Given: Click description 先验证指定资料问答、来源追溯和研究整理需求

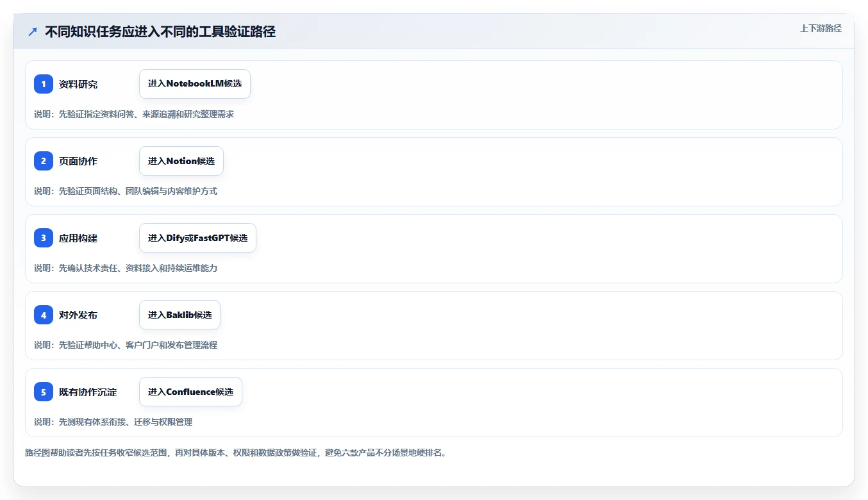Looking at the screenshot, I should [146, 114].
